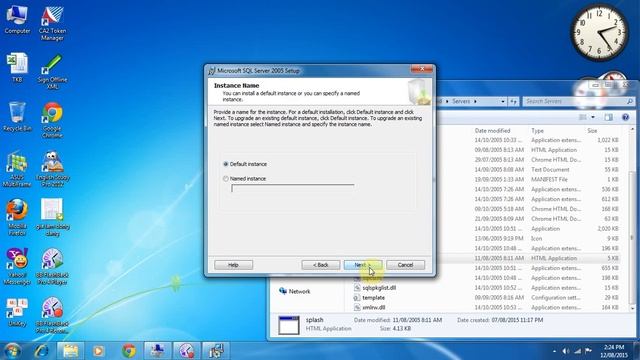Launch Mozilla Firefox from the desktop
This screenshot has width=640, height=360.
tap(17, 218)
